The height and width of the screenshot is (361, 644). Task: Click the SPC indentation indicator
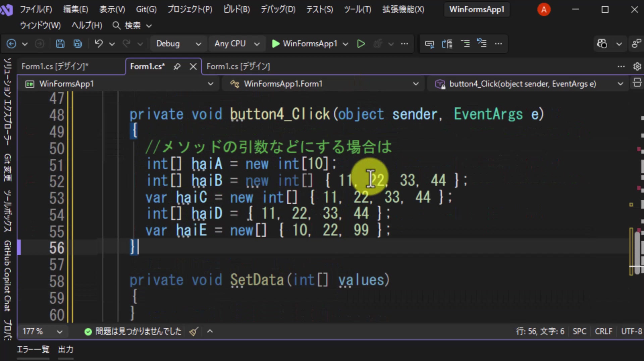point(580,331)
